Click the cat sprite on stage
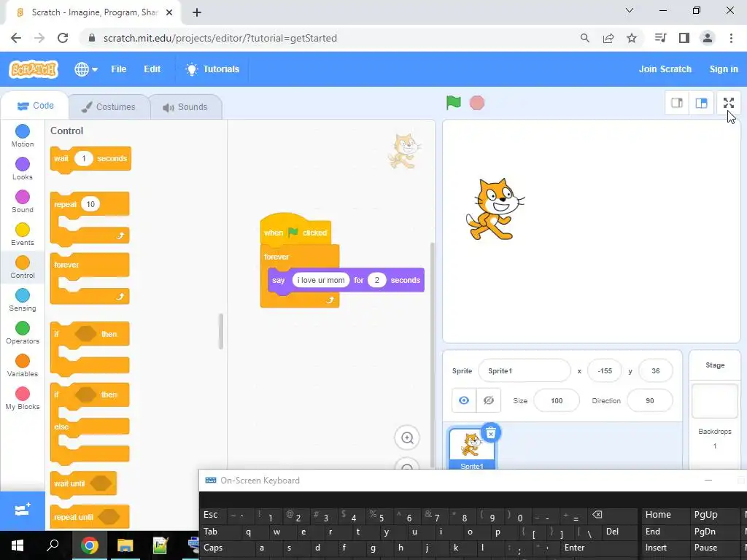This screenshot has height=560, width=747. pyautogui.click(x=495, y=208)
